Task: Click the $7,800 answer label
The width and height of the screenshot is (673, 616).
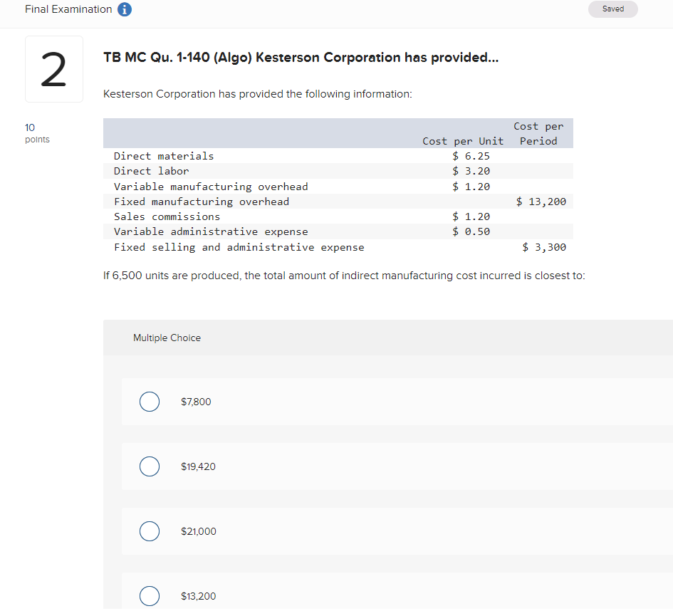Action: [x=196, y=402]
